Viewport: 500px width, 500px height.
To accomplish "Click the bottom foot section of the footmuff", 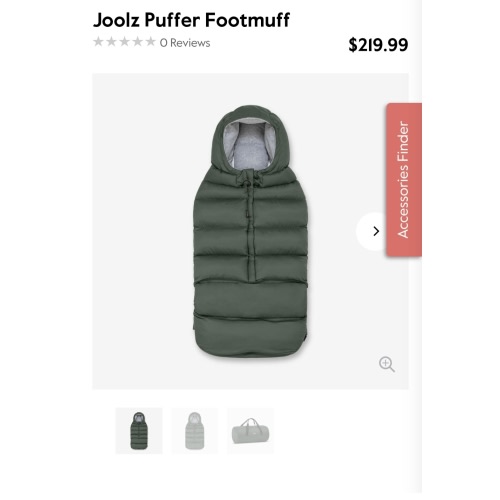I will click(x=251, y=337).
